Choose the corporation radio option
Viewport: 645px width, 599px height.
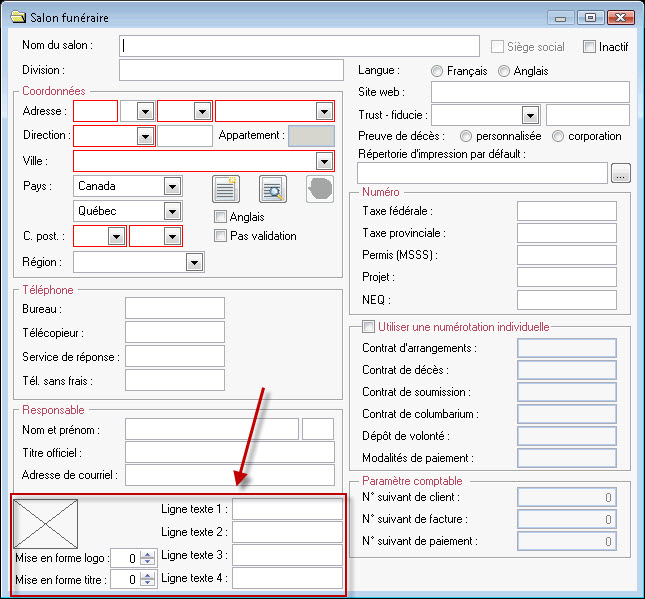558,136
